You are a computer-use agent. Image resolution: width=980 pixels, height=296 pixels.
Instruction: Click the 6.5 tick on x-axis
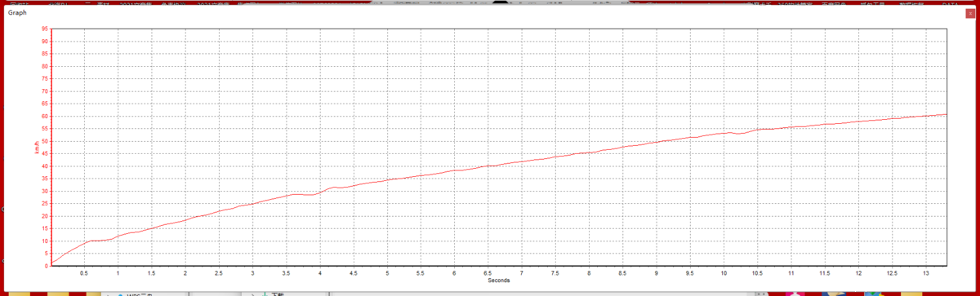coord(488,273)
